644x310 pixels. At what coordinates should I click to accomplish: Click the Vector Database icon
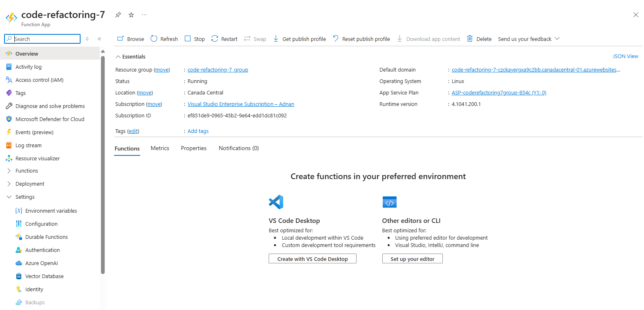(19, 276)
